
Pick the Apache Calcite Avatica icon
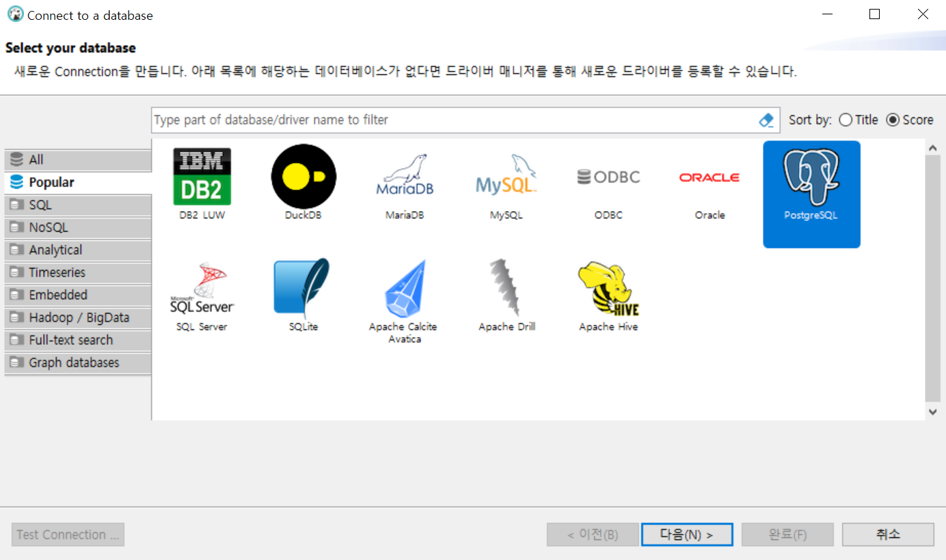click(405, 289)
